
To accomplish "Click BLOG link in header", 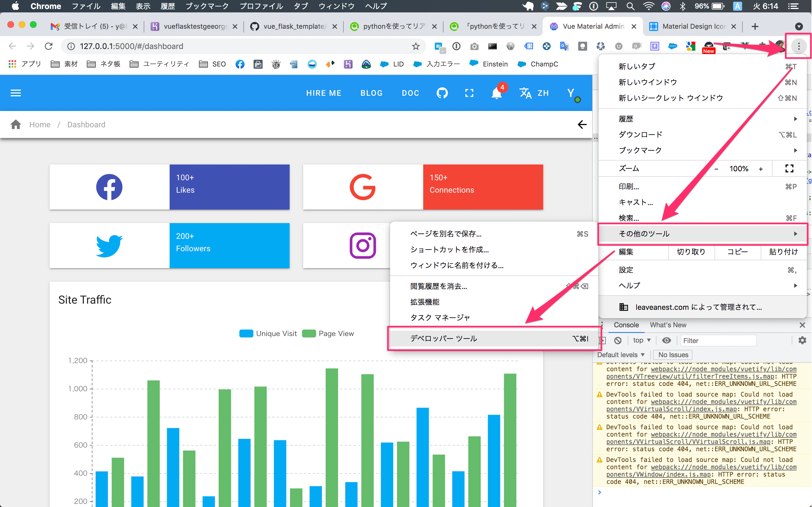I will point(371,93).
